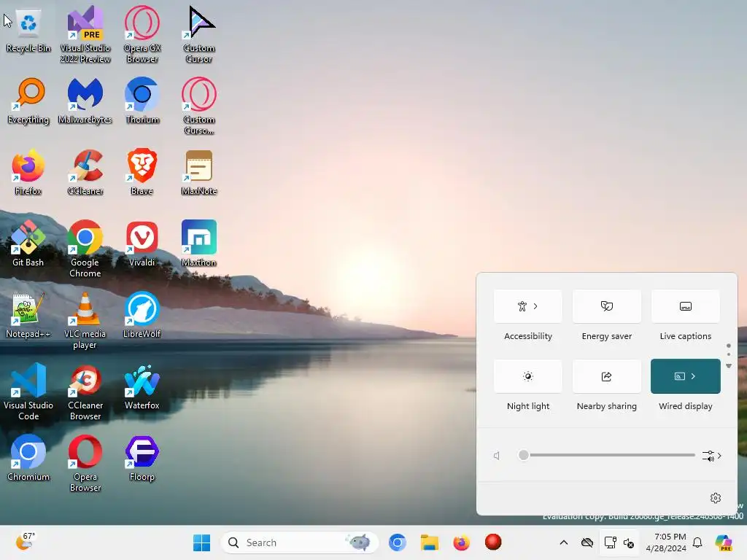The image size is (747, 560).
Task: Toggle Live captions quick setting
Action: point(685,306)
